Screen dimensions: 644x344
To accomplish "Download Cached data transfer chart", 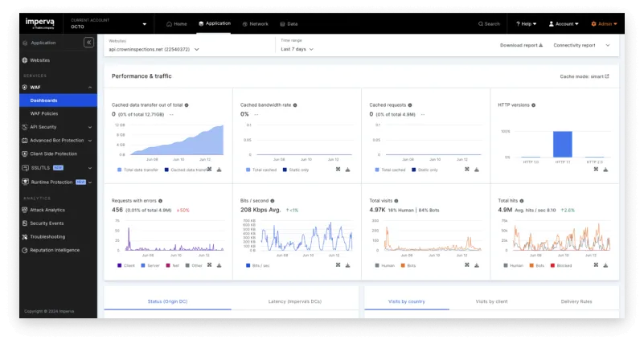I will [x=219, y=170].
